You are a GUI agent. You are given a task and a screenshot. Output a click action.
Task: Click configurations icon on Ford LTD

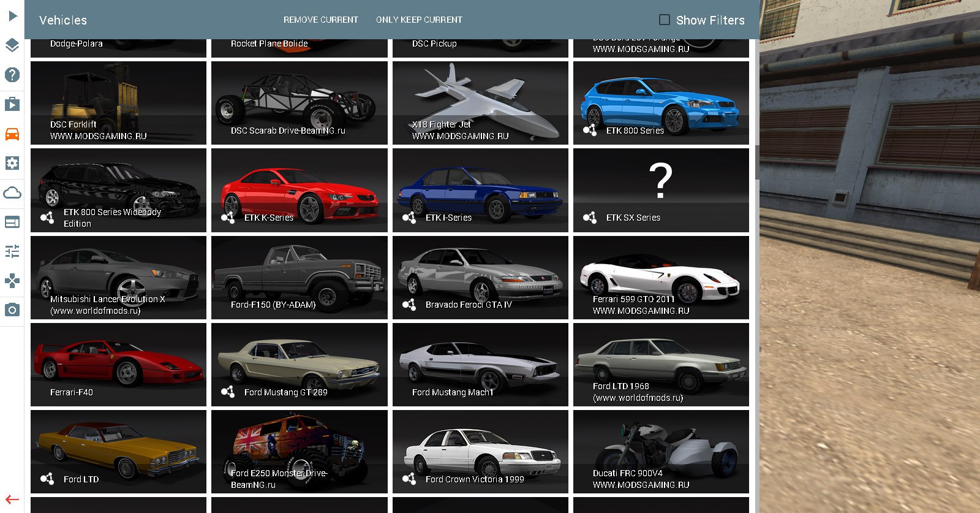(x=47, y=479)
